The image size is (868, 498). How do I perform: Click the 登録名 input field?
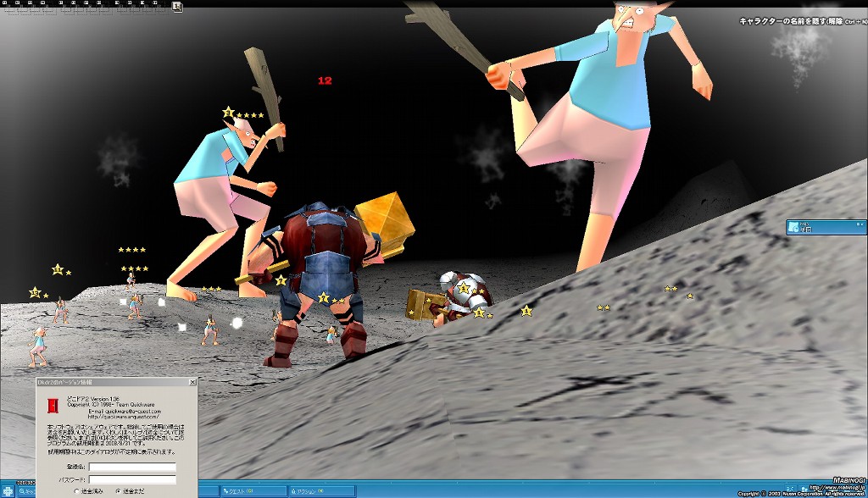coord(132,467)
